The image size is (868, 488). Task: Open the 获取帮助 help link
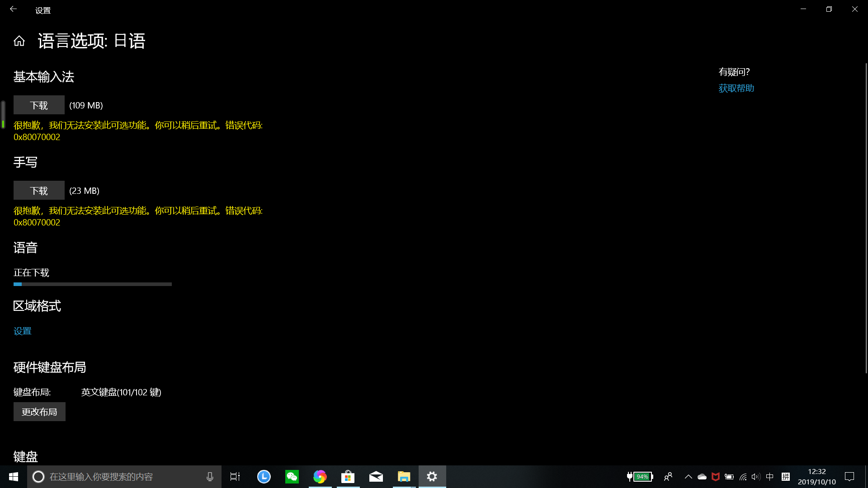click(x=736, y=89)
